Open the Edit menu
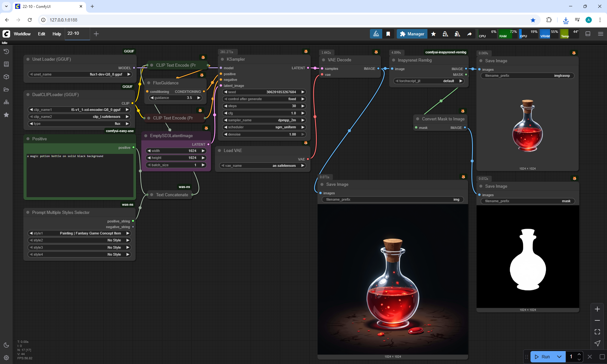The image size is (607, 364). (x=41, y=34)
